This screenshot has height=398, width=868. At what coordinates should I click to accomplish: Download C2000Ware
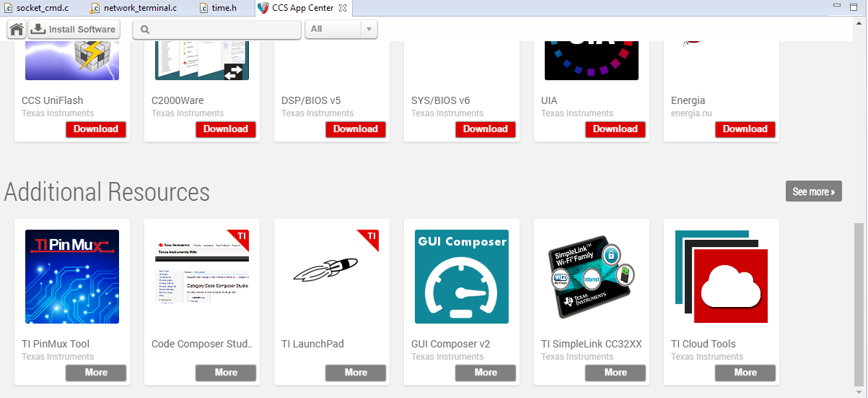tap(226, 129)
